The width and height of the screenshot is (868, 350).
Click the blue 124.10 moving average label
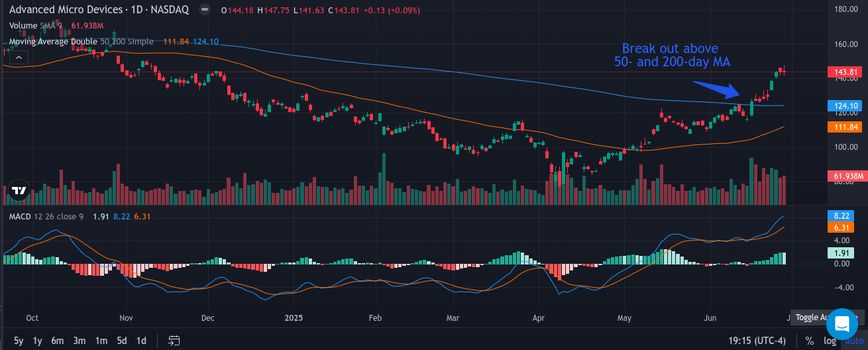pos(846,105)
